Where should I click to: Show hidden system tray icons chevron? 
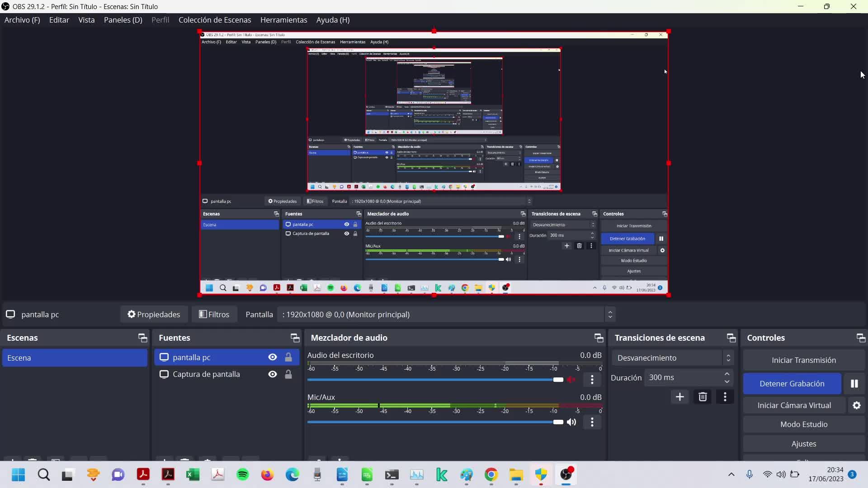(x=731, y=474)
